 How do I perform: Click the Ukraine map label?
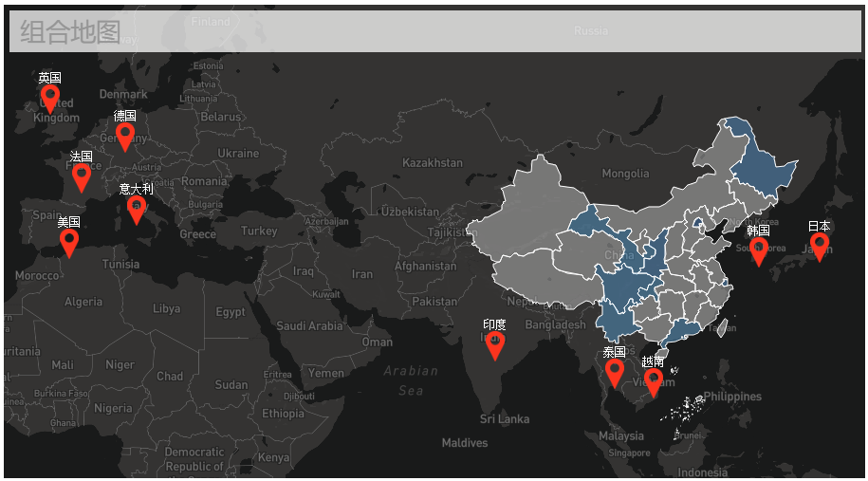(x=238, y=154)
